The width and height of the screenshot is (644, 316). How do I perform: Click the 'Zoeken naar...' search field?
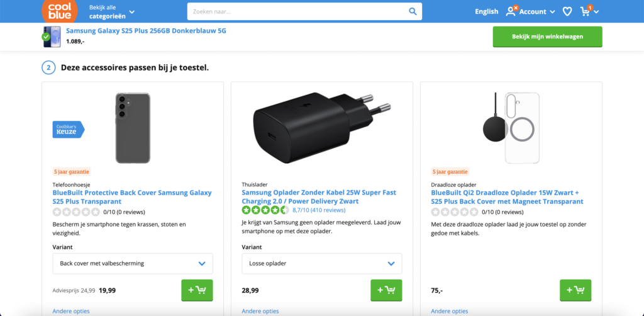point(296,11)
